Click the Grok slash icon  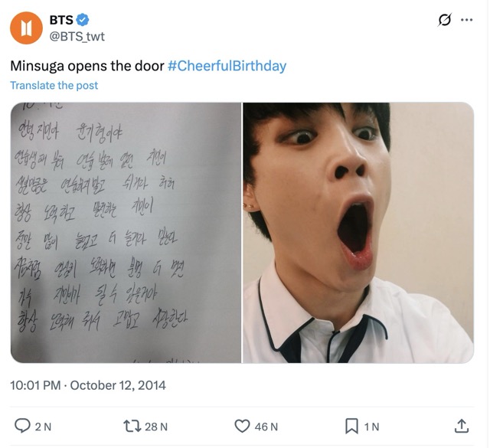coord(443,21)
